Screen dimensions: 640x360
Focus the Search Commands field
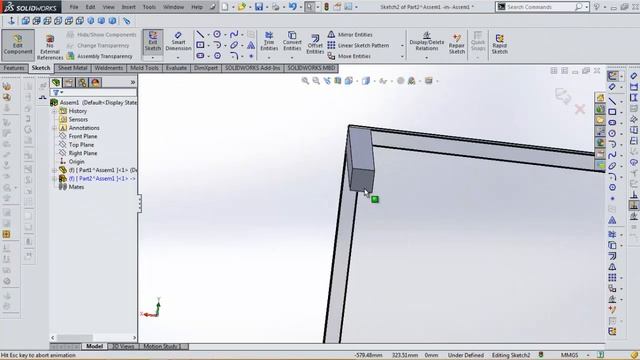click(x=540, y=7)
